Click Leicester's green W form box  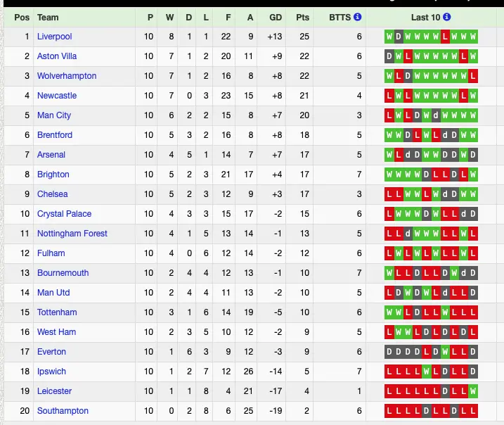point(473,391)
